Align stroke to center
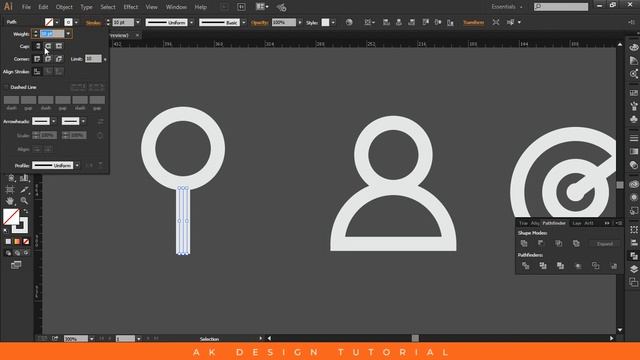The height and width of the screenshot is (360, 640). [x=37, y=72]
